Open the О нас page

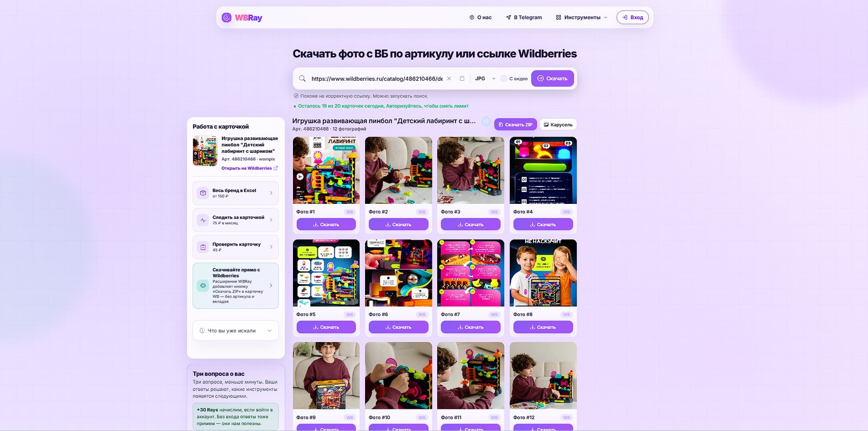[x=481, y=17]
